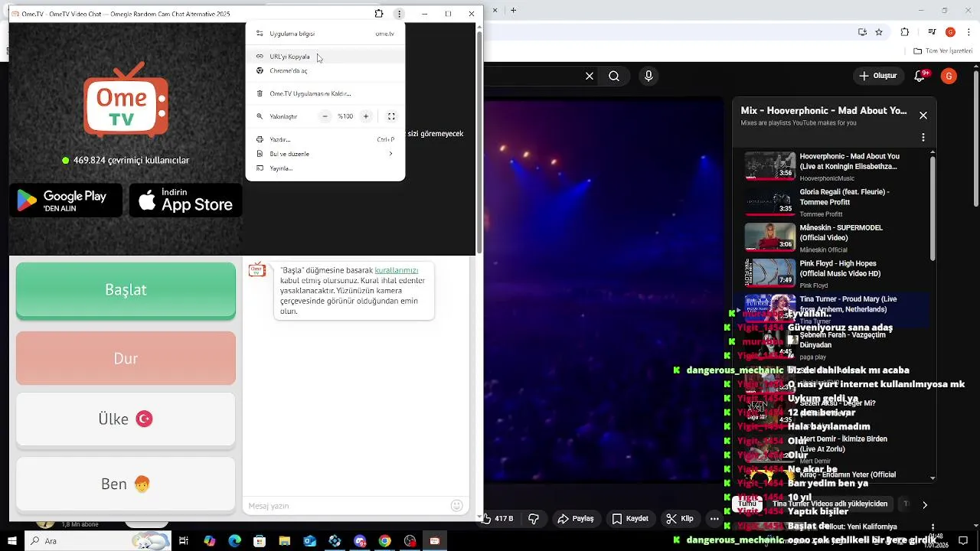Click the red Dur button

click(x=126, y=358)
